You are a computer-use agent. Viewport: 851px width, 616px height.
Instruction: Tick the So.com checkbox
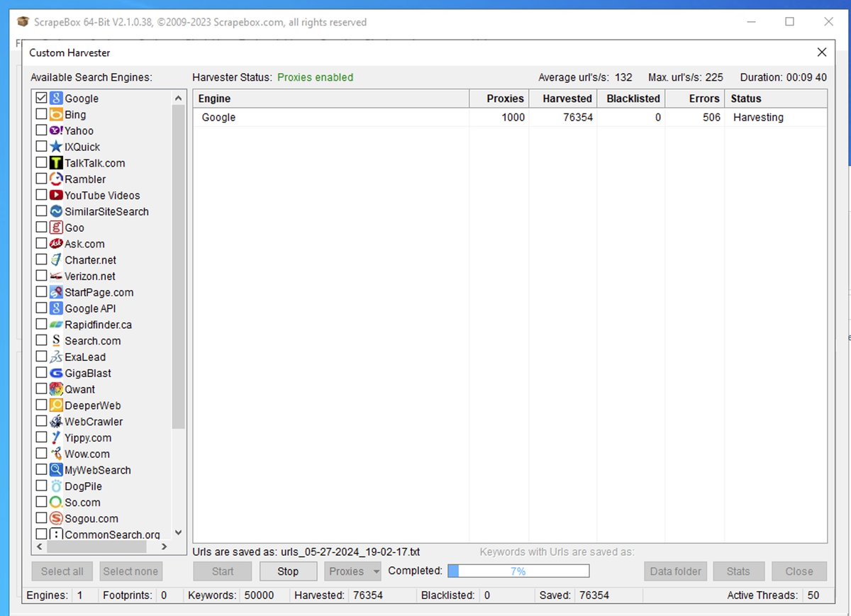(41, 502)
